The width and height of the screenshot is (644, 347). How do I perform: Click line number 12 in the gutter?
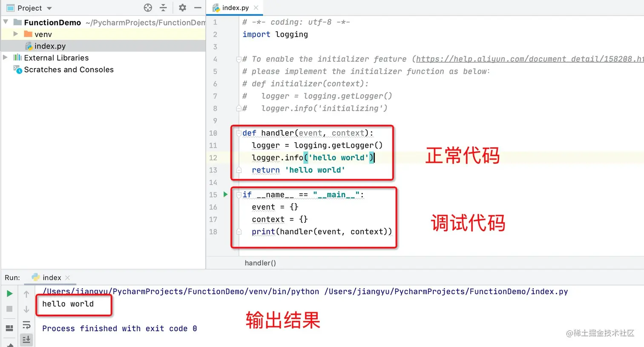tap(213, 158)
